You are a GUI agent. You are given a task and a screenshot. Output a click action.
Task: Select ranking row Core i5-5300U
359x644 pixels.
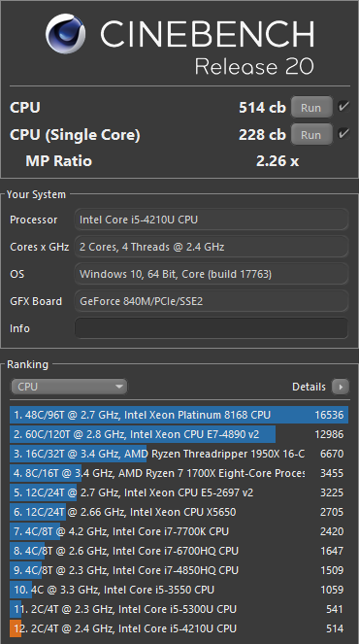pos(179,609)
